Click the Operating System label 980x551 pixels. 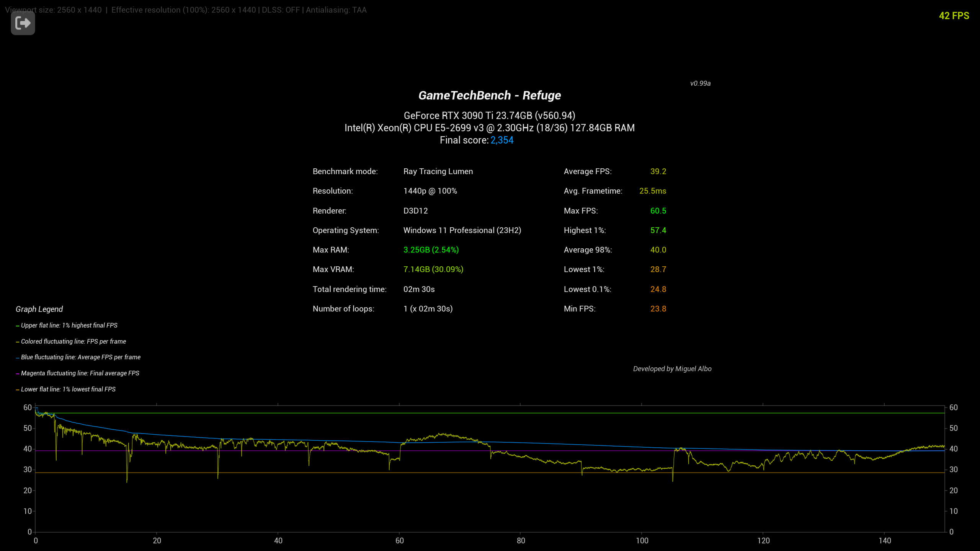point(346,230)
